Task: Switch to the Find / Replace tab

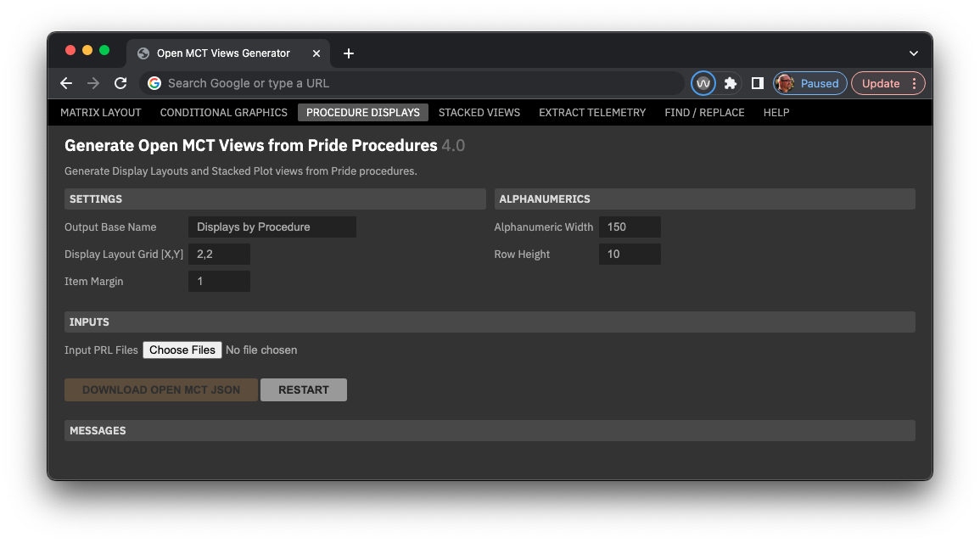Action: pos(704,113)
